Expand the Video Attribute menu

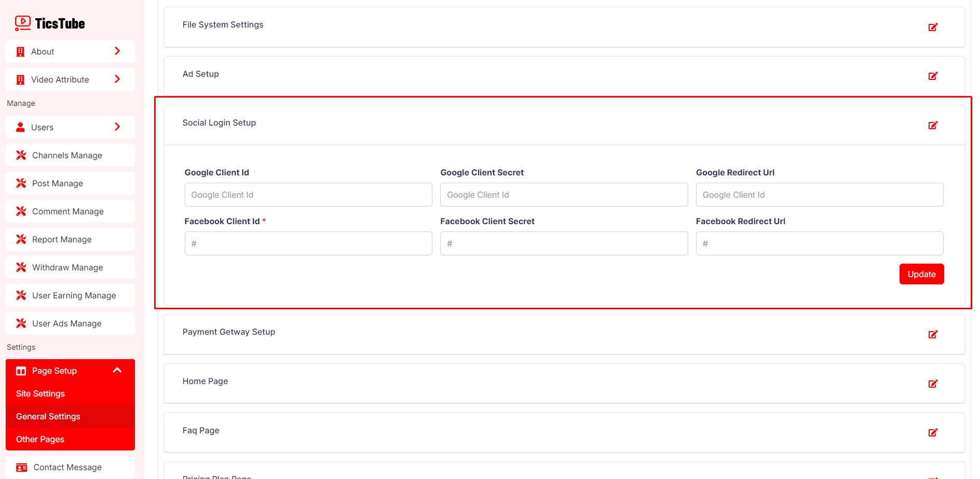(x=70, y=79)
